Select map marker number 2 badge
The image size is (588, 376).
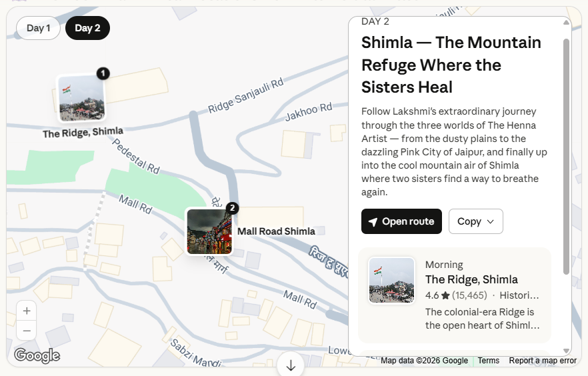click(x=232, y=208)
